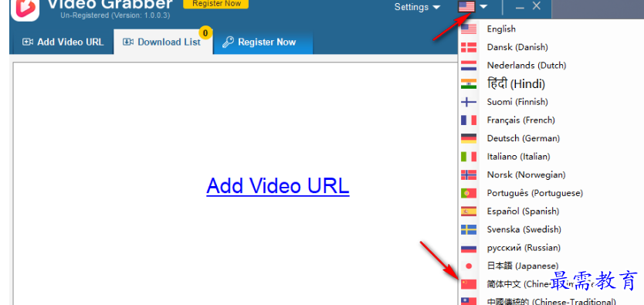This screenshot has width=644, height=305.
Task: Click the key icon on Register Now tab
Action: click(228, 42)
